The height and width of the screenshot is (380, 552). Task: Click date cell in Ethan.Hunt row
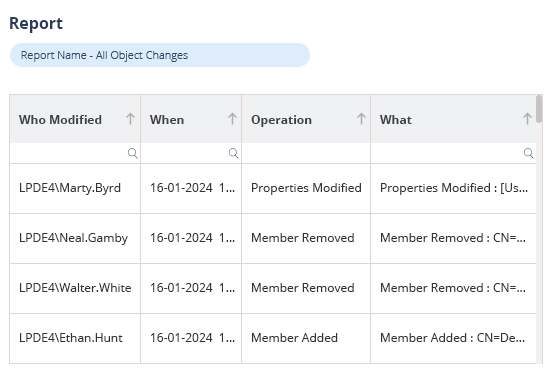191,338
